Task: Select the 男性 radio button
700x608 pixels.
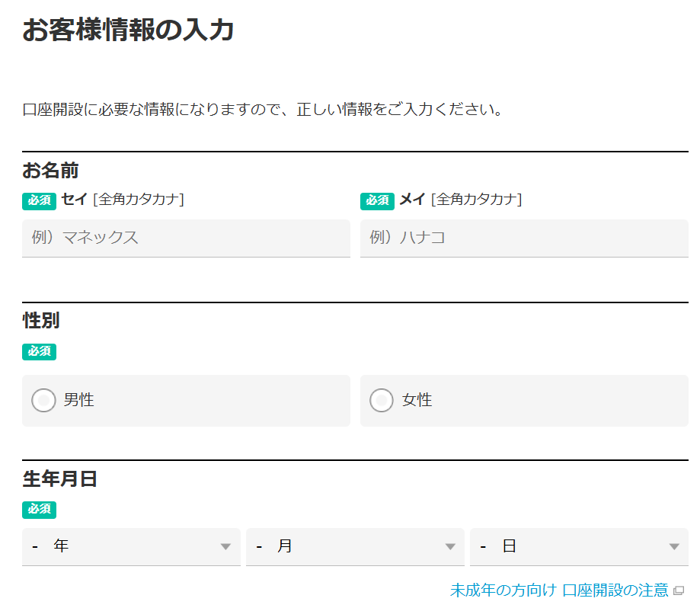Action: click(44, 400)
